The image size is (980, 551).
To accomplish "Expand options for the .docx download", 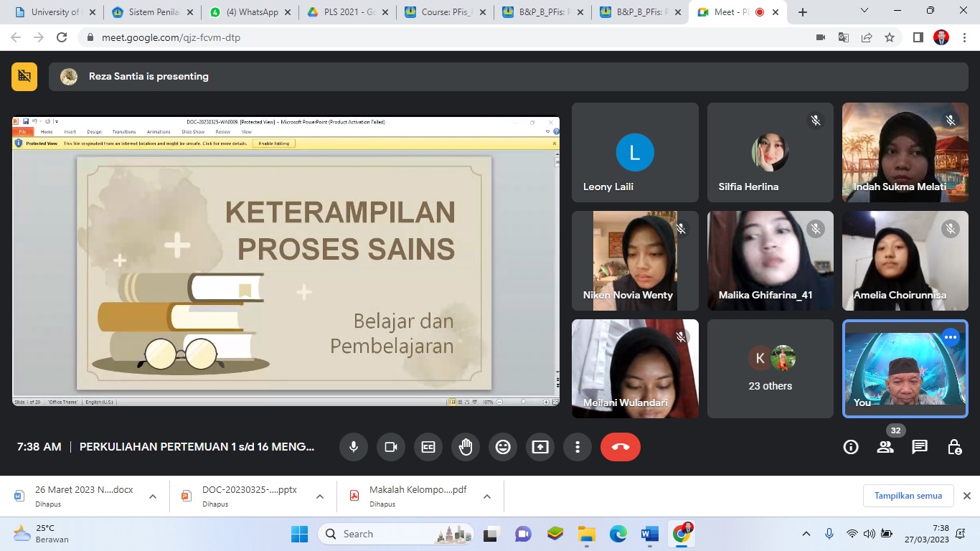I will point(153,496).
